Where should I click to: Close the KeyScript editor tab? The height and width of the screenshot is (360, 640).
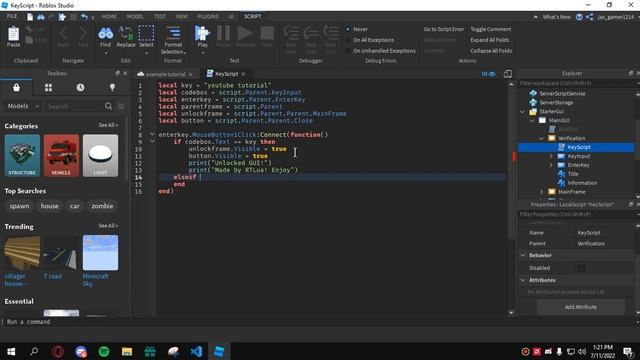point(244,74)
